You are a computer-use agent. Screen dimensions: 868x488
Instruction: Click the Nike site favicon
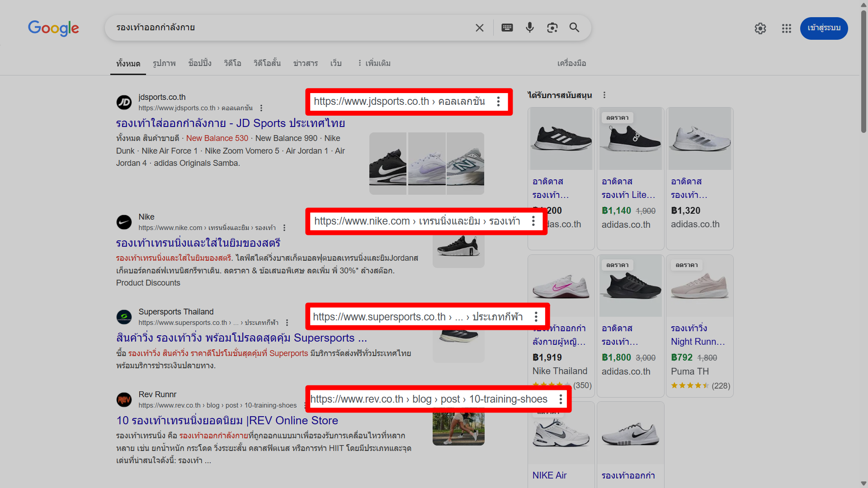pos(124,222)
